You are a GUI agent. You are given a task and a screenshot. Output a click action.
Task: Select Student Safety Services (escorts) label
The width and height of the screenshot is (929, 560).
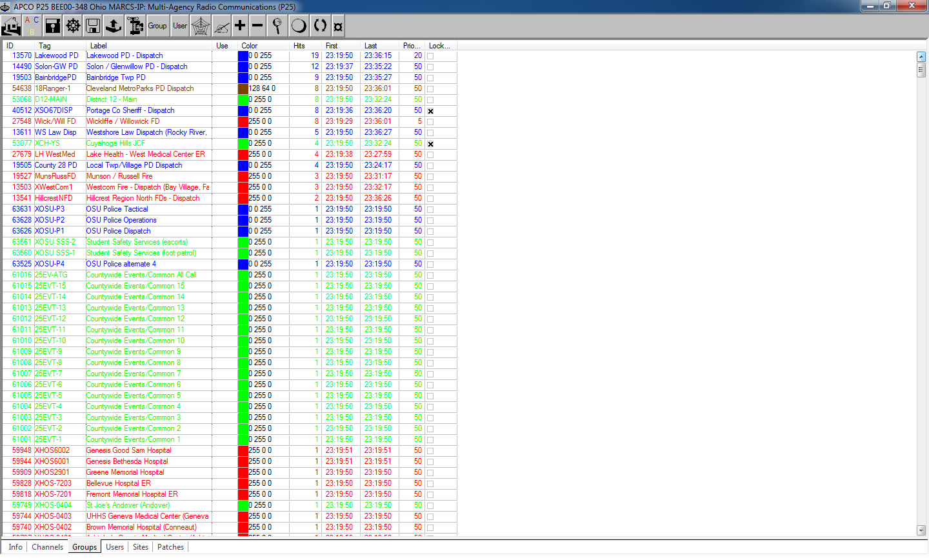(x=137, y=242)
